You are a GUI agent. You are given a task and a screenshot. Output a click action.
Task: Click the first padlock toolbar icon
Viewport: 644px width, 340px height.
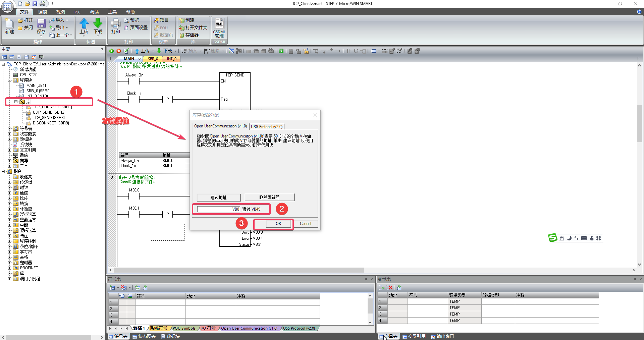291,51
